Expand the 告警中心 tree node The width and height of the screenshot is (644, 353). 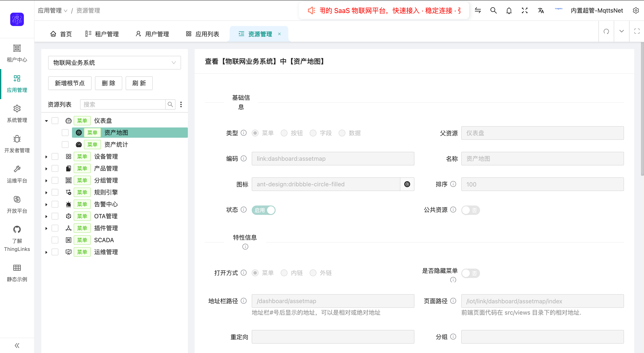coord(46,204)
